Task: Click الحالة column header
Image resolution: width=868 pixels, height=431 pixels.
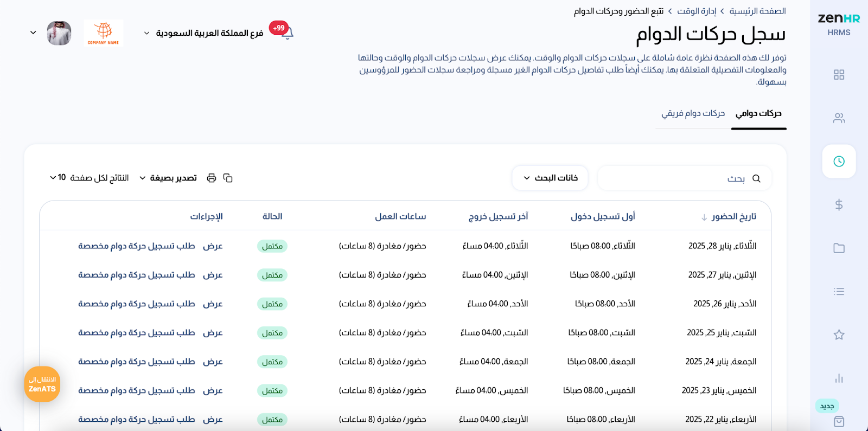Action: [272, 217]
